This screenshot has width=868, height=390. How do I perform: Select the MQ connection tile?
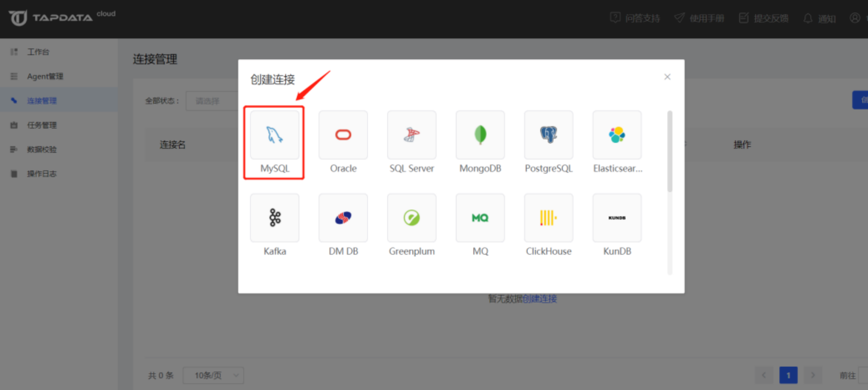coord(480,218)
